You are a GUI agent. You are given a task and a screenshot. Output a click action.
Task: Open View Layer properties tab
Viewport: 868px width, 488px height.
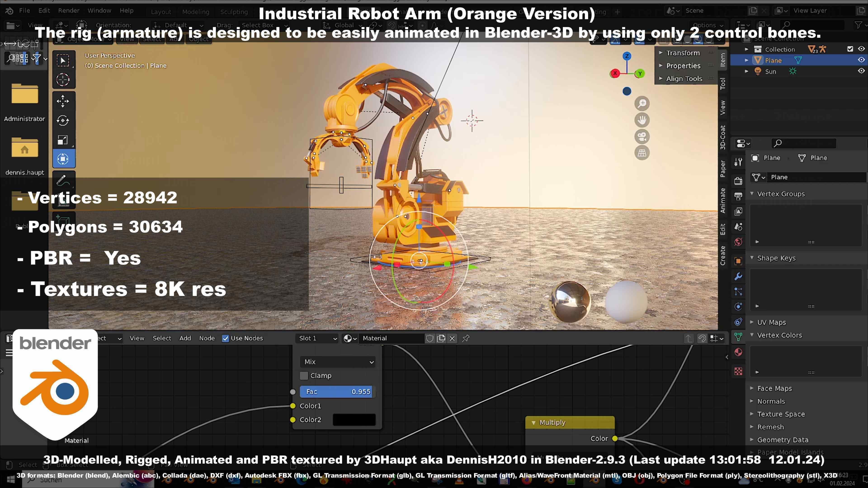[x=738, y=211]
